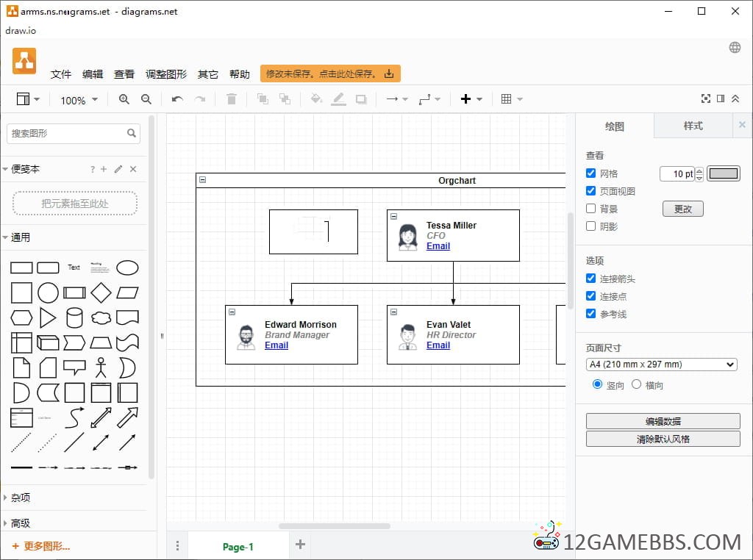Switch to the 样式 tab
Screen dimensions: 753x560
pos(693,126)
